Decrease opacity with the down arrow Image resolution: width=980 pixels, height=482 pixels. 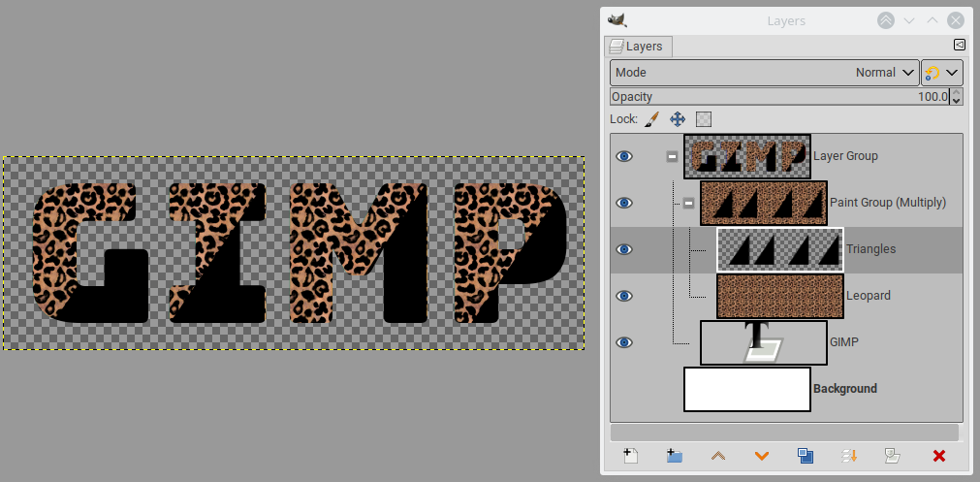point(956,101)
